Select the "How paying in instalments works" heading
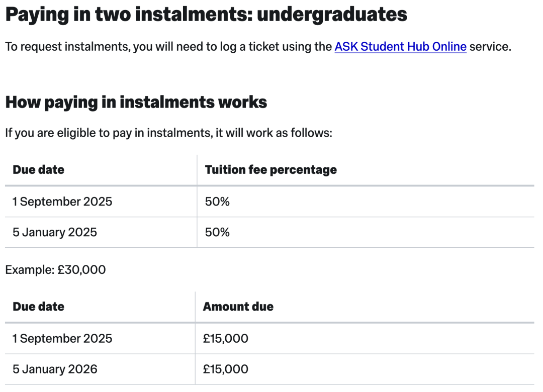The height and width of the screenshot is (392, 543). coord(136,102)
